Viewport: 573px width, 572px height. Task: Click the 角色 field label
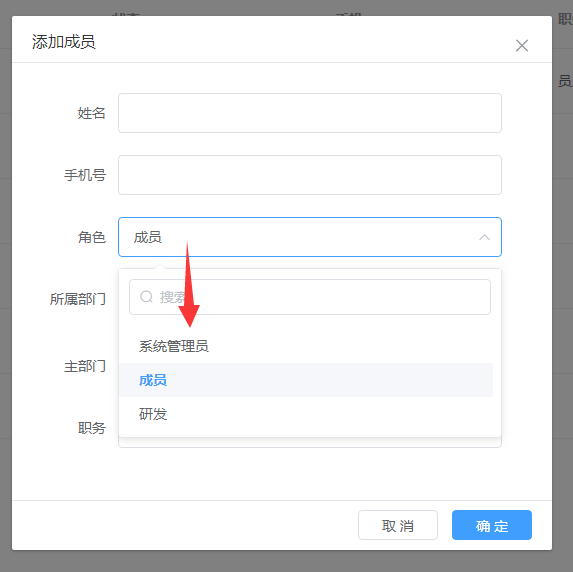coord(91,238)
